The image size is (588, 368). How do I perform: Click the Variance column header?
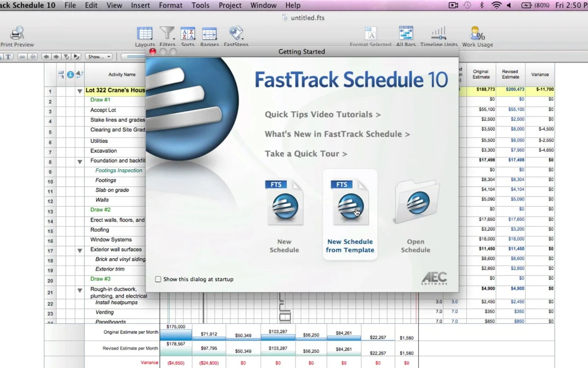[540, 75]
